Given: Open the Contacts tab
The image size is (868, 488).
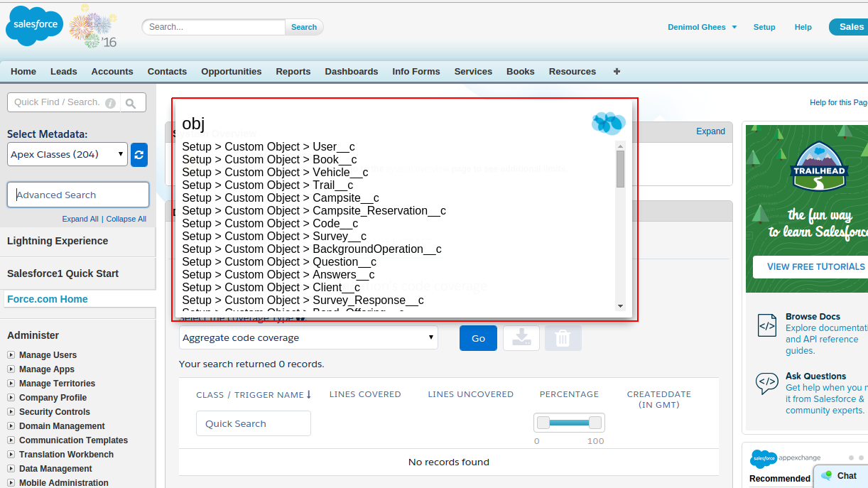Looking at the screenshot, I should 167,72.
